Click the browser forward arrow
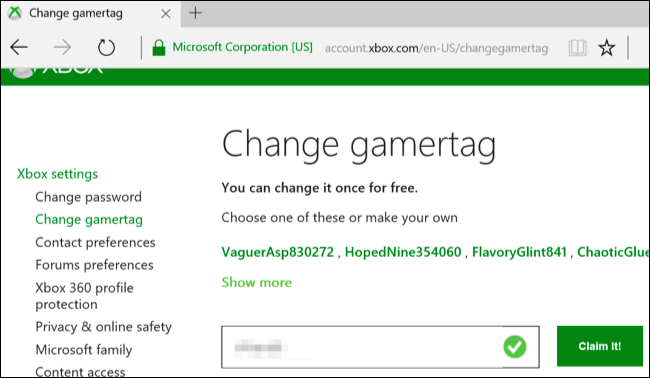This screenshot has height=378, width=650. (x=63, y=48)
